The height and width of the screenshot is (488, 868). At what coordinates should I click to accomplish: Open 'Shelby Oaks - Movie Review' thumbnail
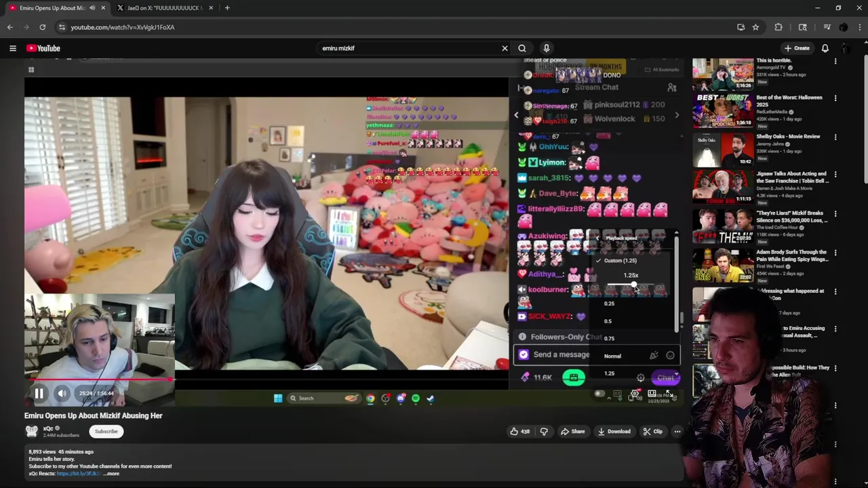pos(722,150)
